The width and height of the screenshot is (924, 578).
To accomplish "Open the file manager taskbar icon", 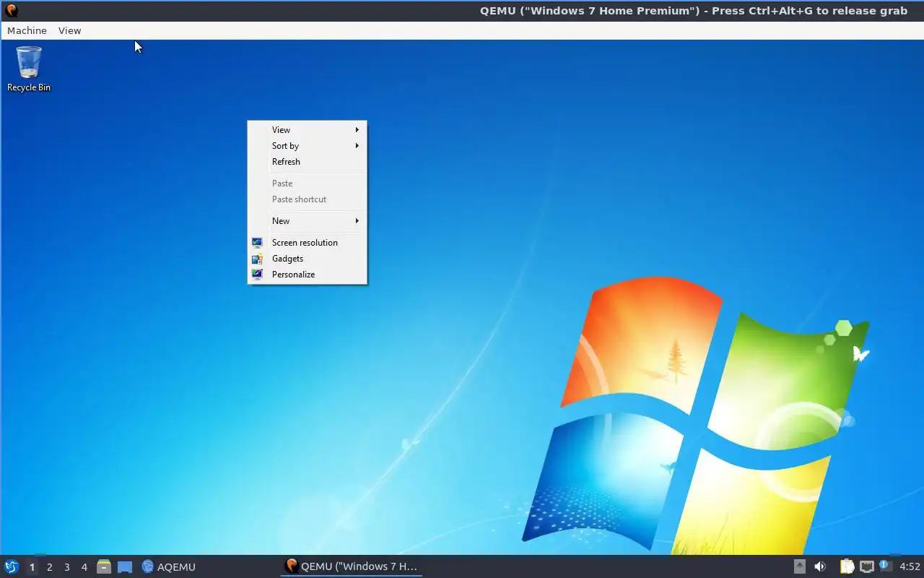I will coord(104,566).
